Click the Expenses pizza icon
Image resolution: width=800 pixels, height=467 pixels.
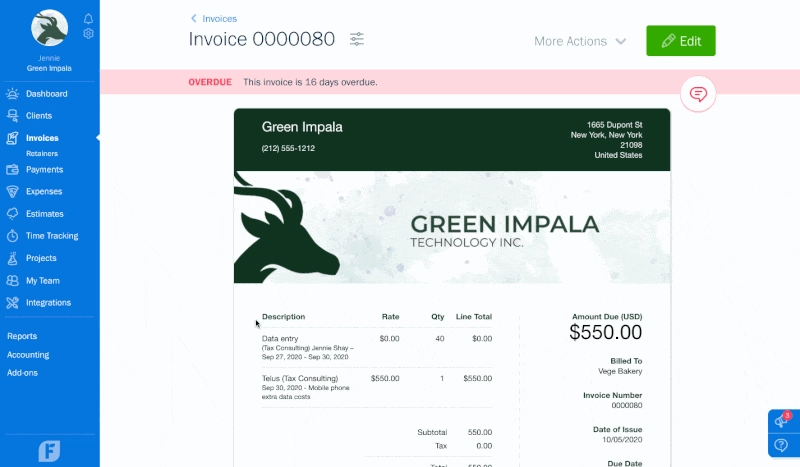coord(12,191)
